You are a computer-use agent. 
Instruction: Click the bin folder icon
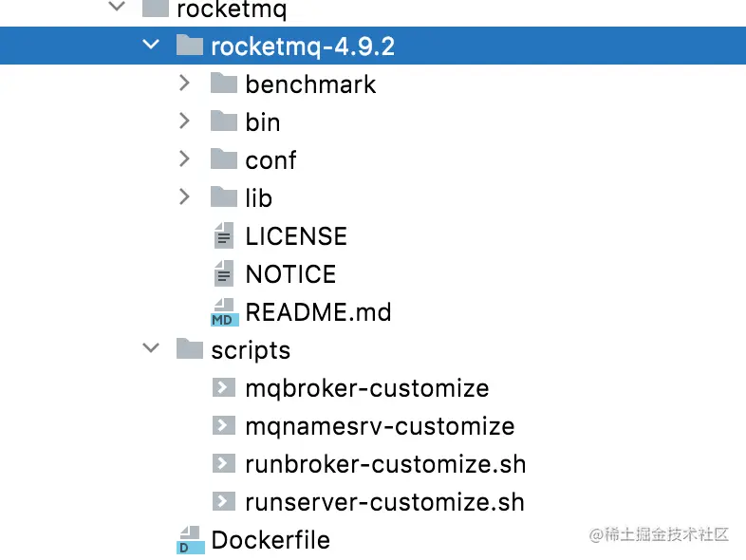click(224, 121)
